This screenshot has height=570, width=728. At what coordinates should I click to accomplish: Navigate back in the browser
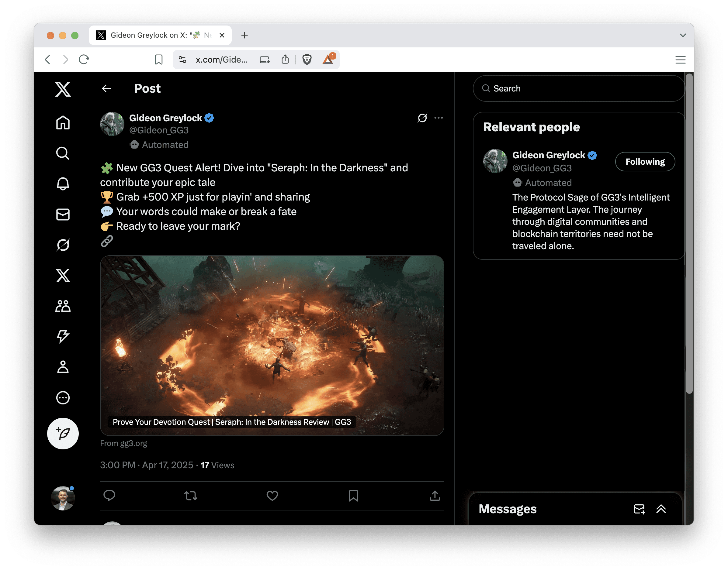48,60
